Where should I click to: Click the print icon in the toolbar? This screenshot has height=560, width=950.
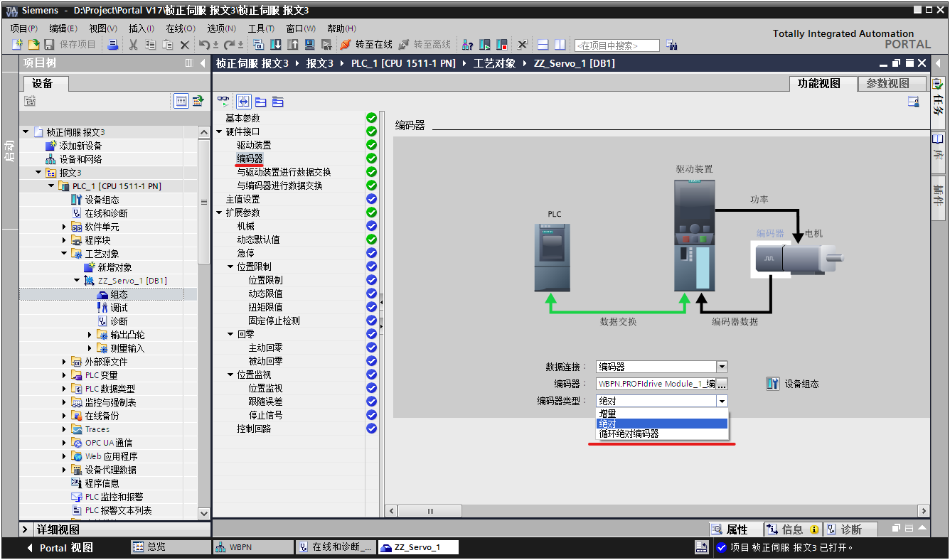point(112,45)
